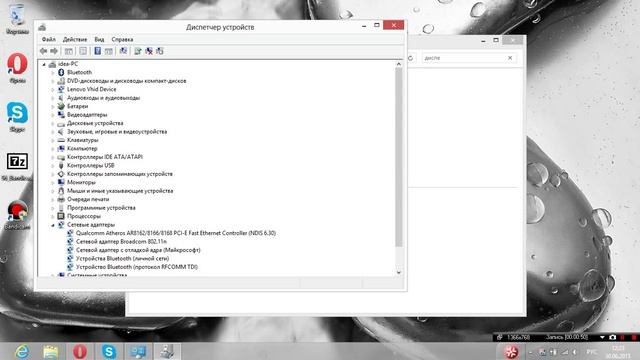Expand the Видеоадаптеры node arrow
640x360 pixels.
click(x=53, y=115)
